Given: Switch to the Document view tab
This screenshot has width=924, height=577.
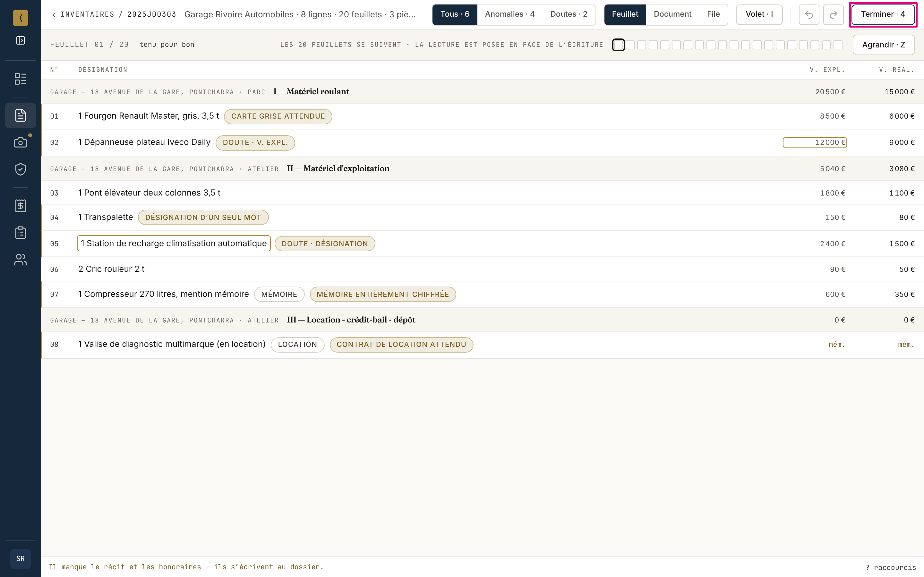Looking at the screenshot, I should point(672,14).
